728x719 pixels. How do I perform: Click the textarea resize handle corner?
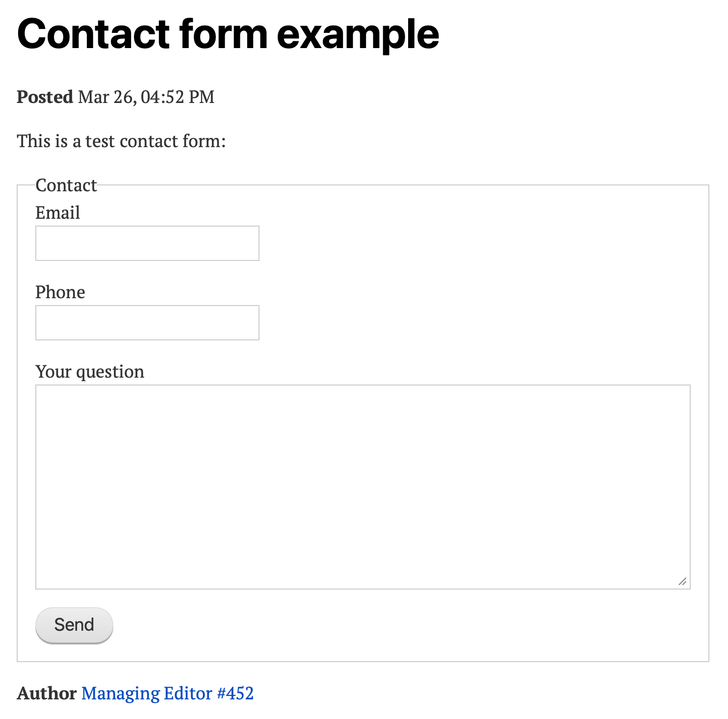682,581
